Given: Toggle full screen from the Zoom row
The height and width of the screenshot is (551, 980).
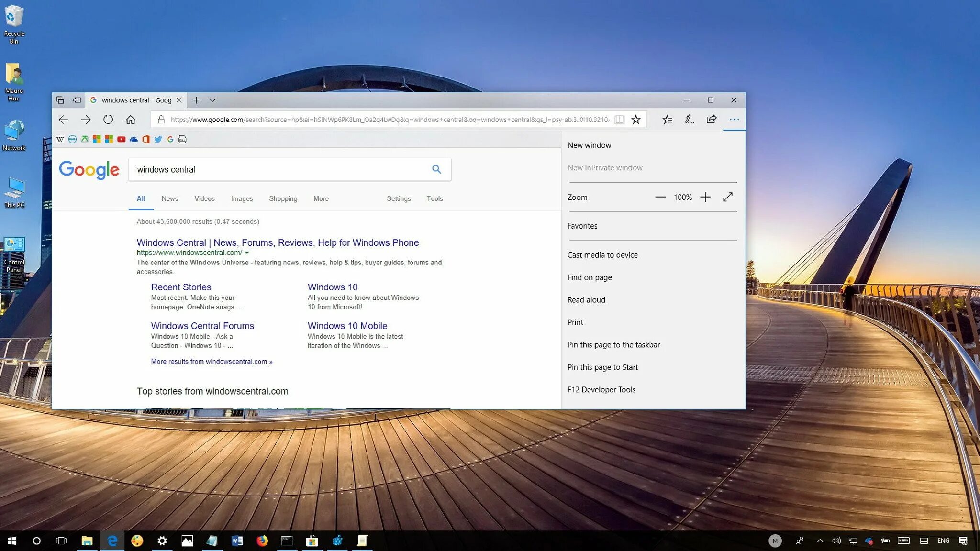Looking at the screenshot, I should 727,197.
